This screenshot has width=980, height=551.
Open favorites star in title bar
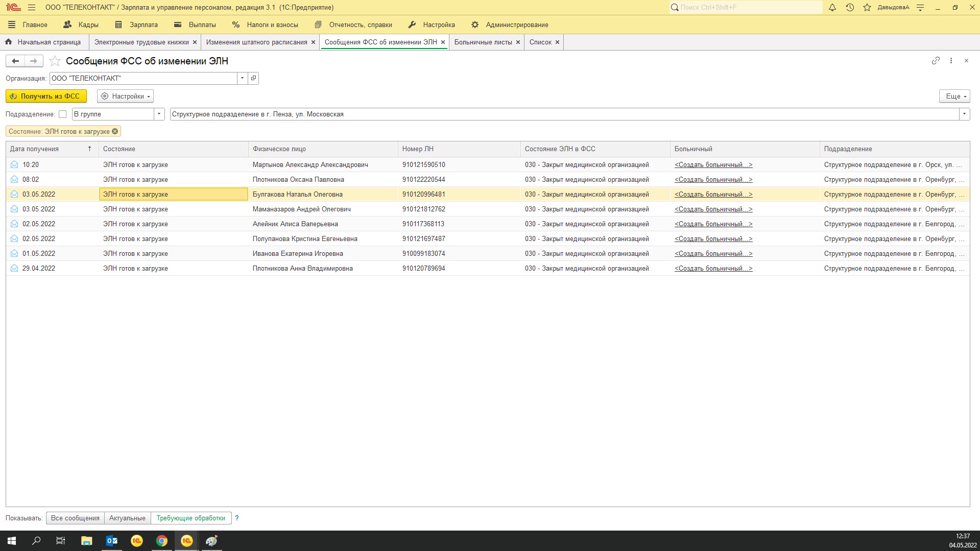[x=867, y=8]
